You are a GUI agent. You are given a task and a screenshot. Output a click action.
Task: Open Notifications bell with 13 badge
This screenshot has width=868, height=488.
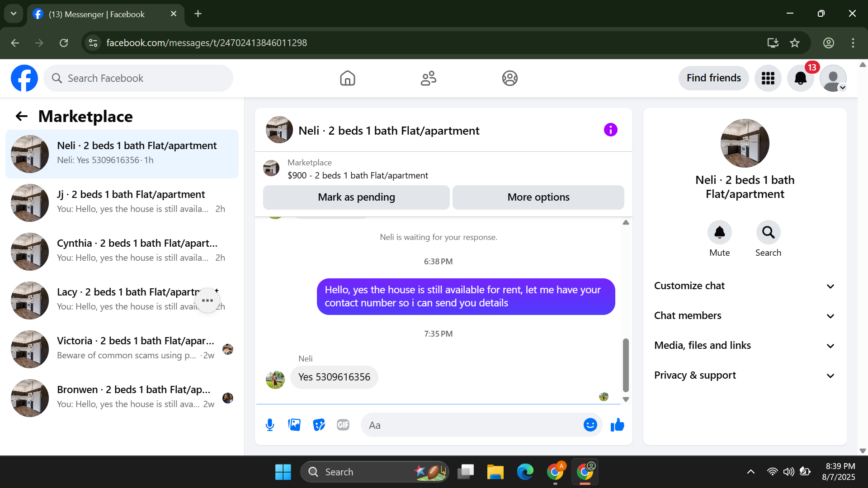pos(801,78)
